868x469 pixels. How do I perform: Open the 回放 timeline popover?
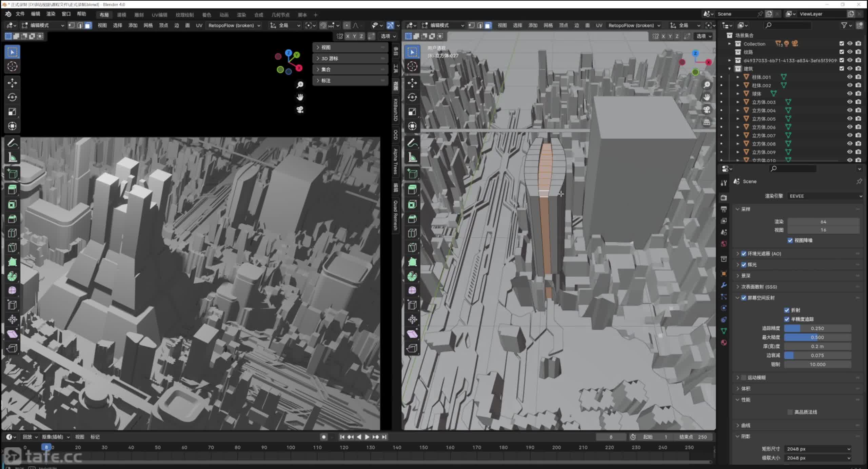pos(30,437)
